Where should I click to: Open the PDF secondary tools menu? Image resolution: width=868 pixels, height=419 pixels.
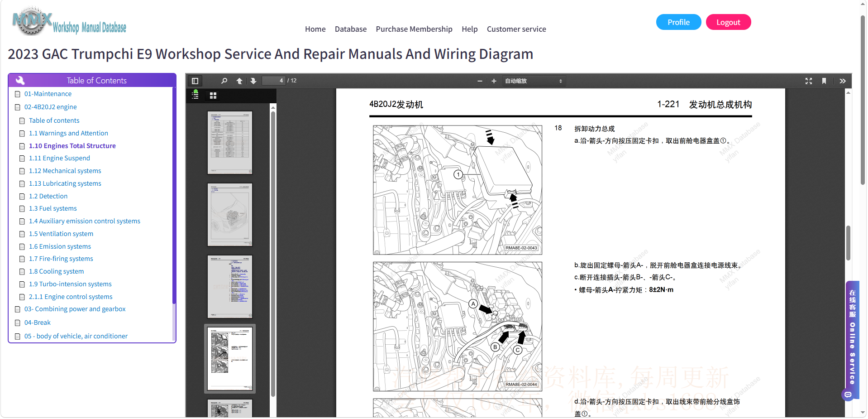(842, 81)
